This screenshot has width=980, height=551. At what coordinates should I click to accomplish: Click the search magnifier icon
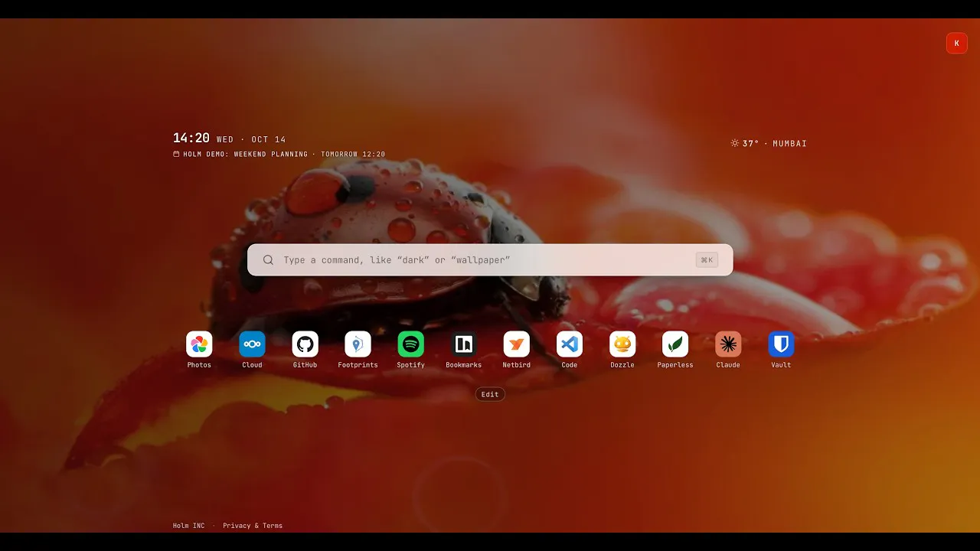(x=268, y=260)
